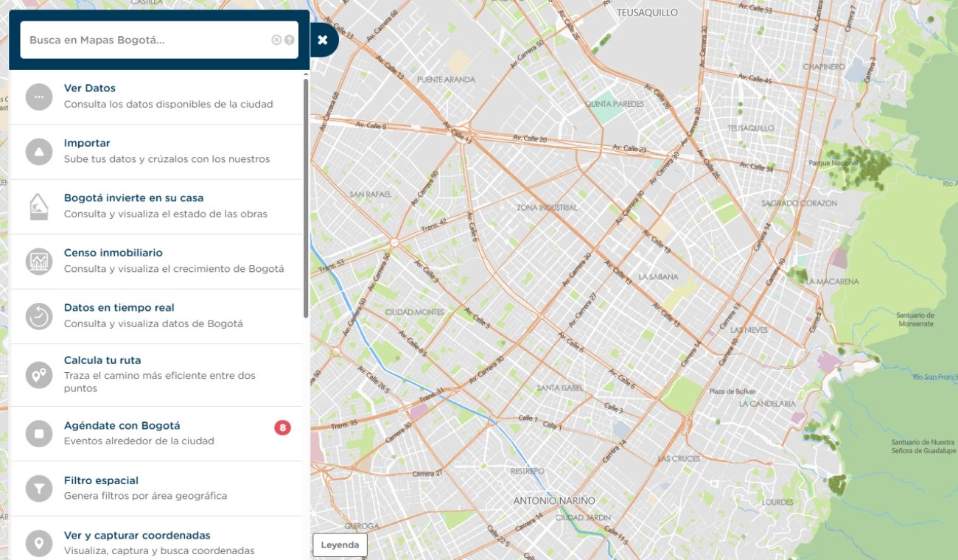Select the SAN RAFAEL map label

[371, 195]
